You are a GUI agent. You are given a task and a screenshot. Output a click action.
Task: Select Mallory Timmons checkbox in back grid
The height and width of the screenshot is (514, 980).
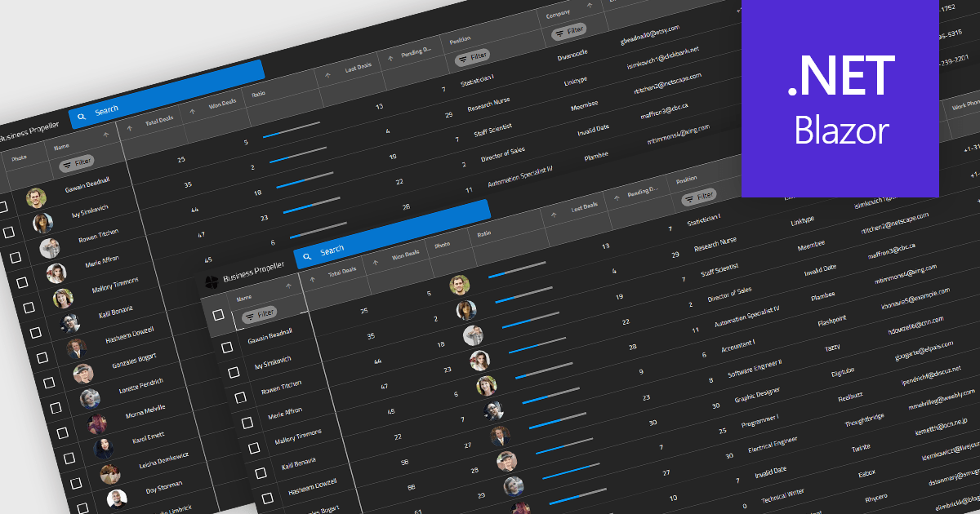29,308
